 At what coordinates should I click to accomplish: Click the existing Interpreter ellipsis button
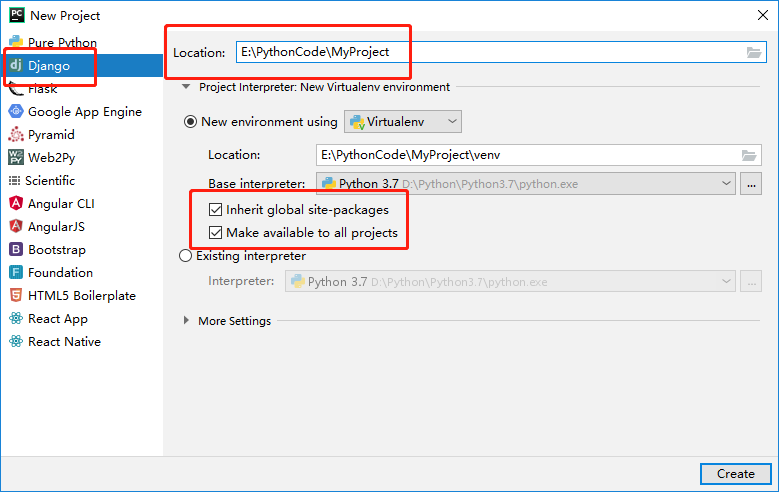tap(751, 282)
